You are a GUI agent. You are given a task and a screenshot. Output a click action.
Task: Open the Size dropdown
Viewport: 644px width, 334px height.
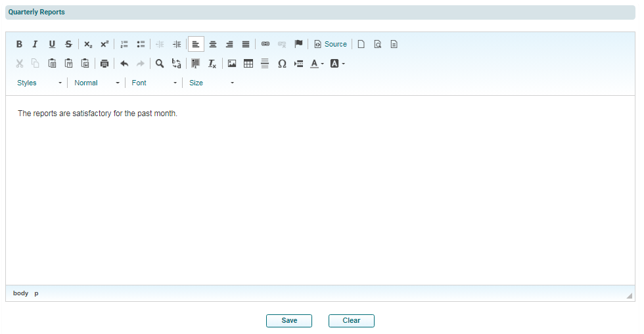point(212,83)
